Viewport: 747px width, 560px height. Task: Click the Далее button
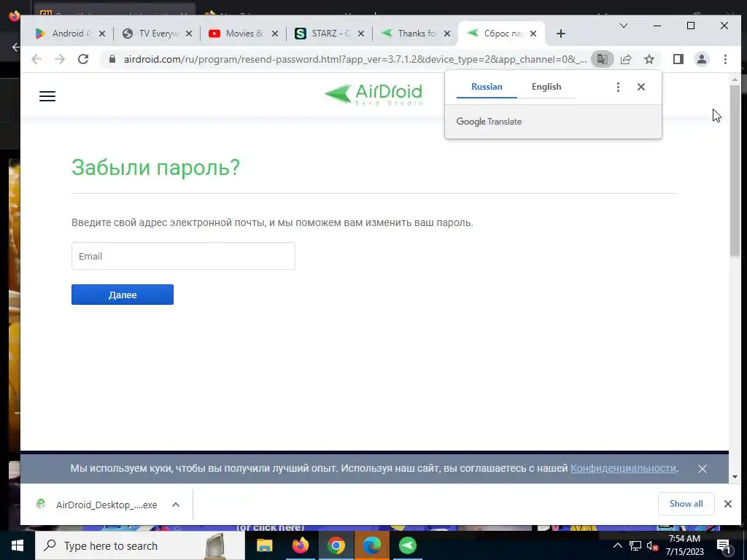click(x=123, y=295)
